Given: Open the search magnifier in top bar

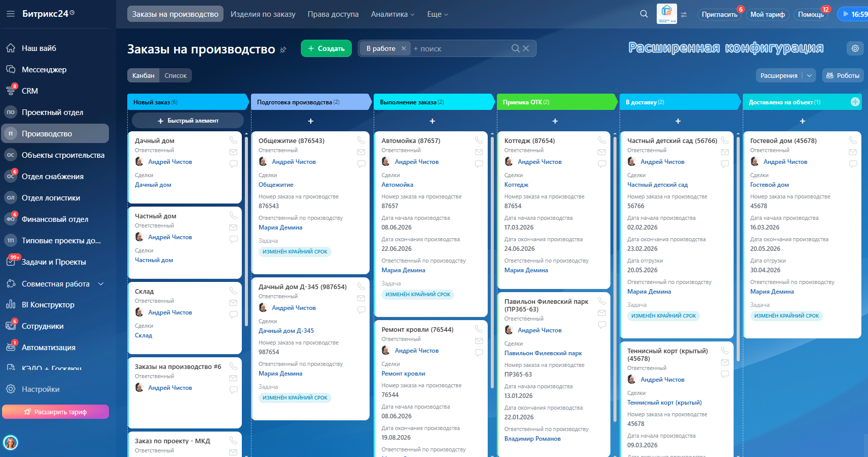Looking at the screenshot, I should [x=644, y=14].
